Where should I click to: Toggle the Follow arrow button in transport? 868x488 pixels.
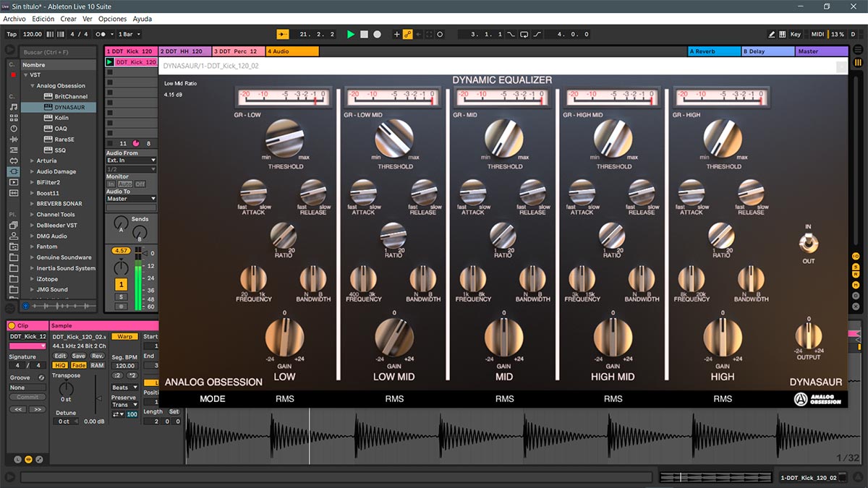pyautogui.click(x=282, y=34)
